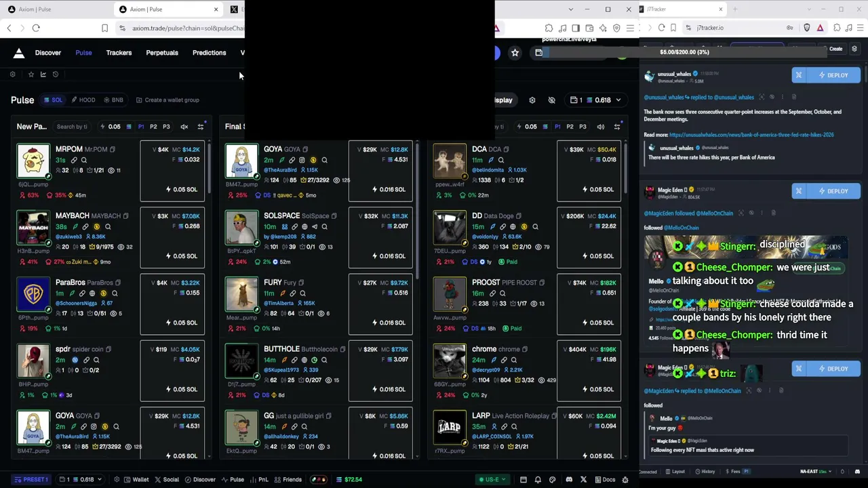Open the chart icon in the sub-toolbar
Image resolution: width=868 pixels, height=488 pixels.
coord(43,75)
